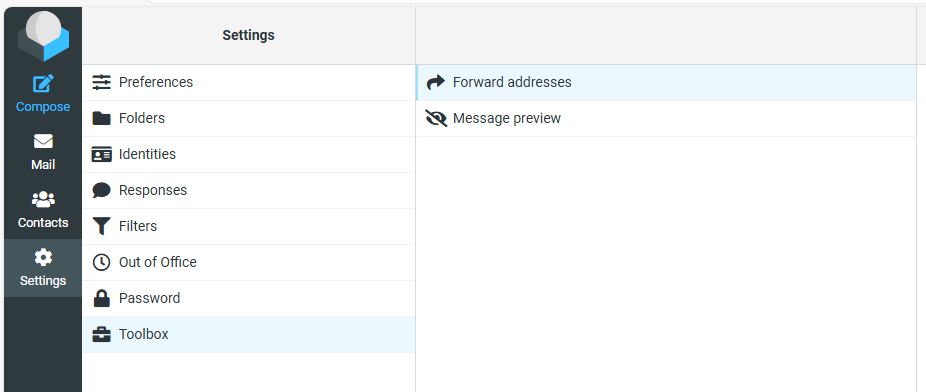Open the Mail envelope icon
The height and width of the screenshot is (392, 926).
pyautogui.click(x=43, y=142)
